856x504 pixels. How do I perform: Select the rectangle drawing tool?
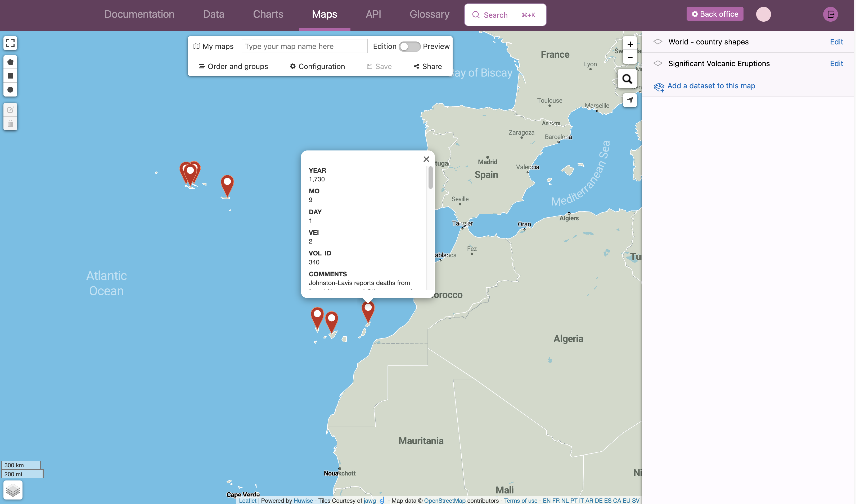point(10,76)
